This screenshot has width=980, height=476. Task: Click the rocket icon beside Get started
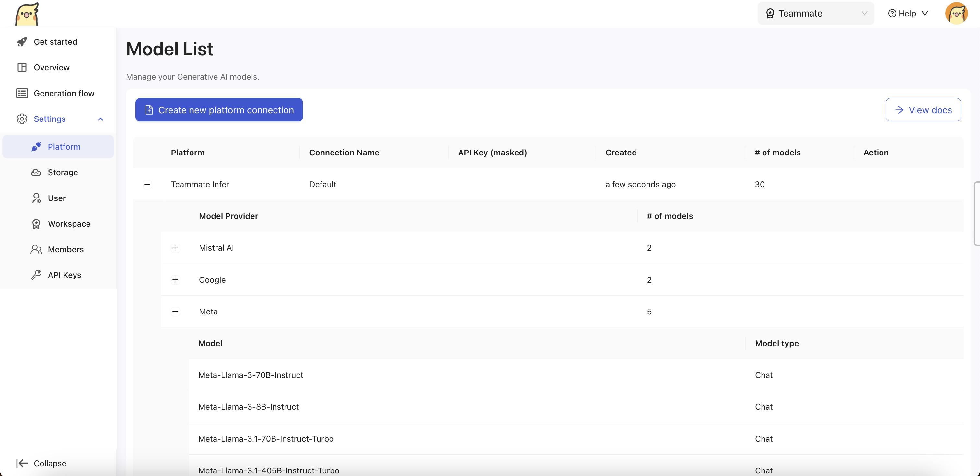tap(22, 42)
